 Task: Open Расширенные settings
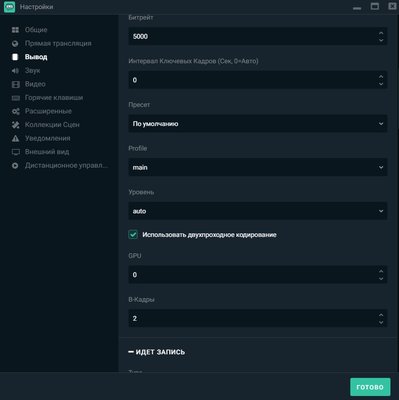pyautogui.click(x=48, y=111)
